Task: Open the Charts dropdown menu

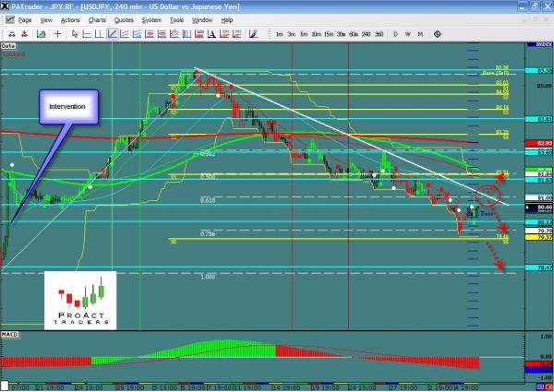Action: click(97, 18)
